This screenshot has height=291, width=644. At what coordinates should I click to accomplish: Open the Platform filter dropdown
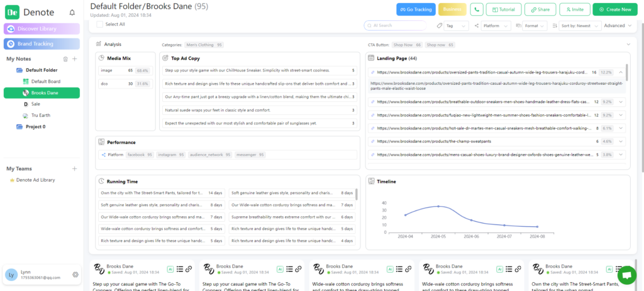coord(496,25)
